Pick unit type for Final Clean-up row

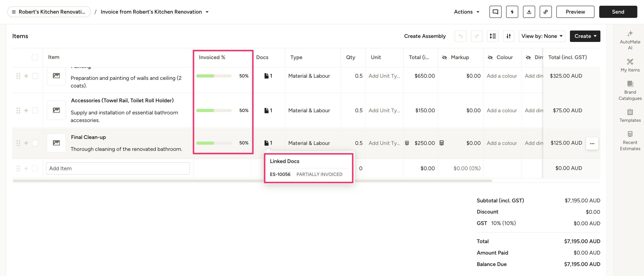point(384,143)
